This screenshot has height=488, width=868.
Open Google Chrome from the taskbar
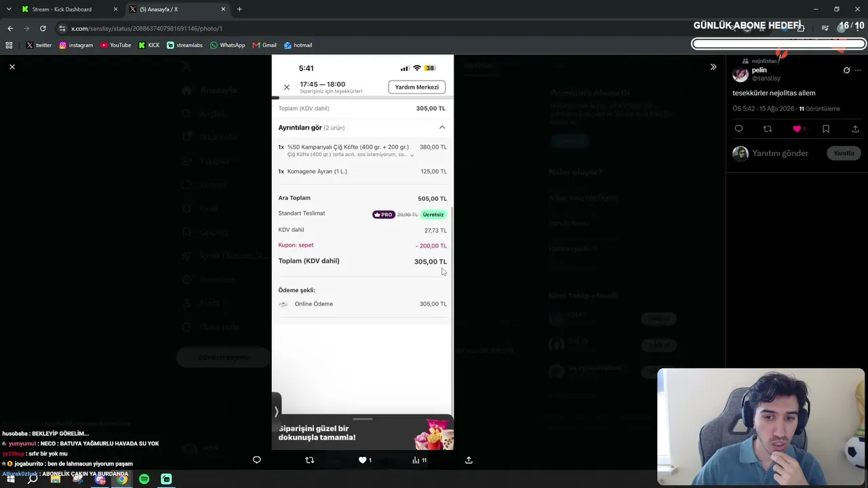(122, 479)
